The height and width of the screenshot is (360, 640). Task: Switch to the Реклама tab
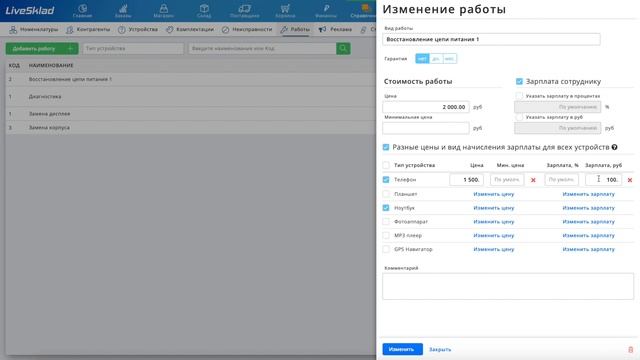(335, 29)
